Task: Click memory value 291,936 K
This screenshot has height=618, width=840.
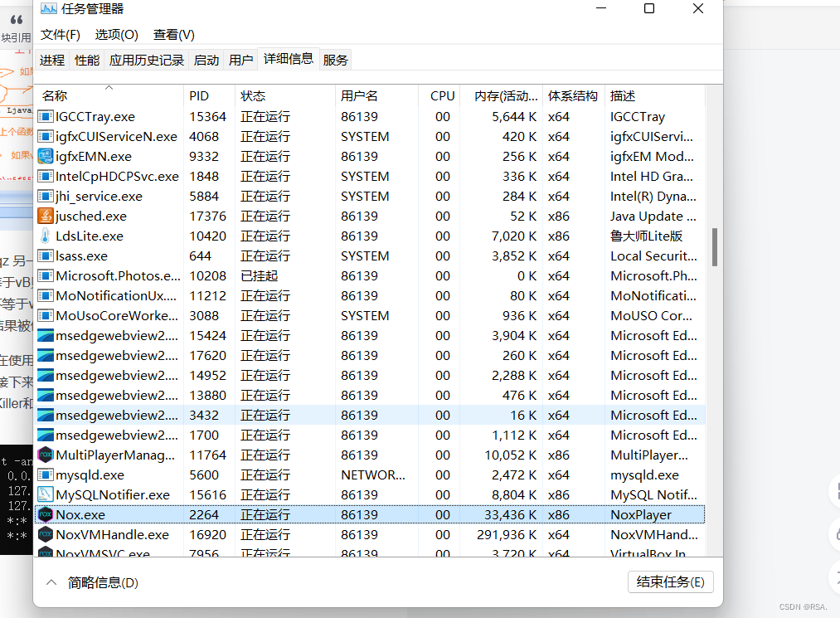Action: coord(507,534)
